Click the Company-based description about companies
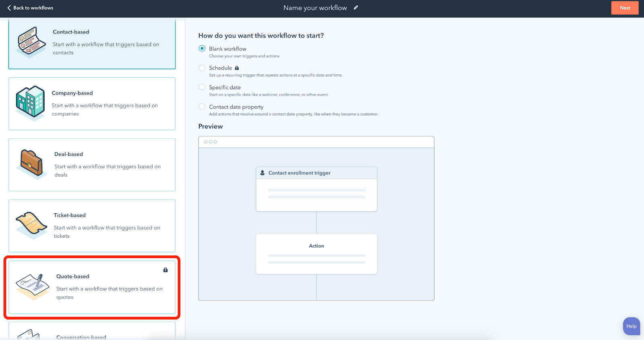The width and height of the screenshot is (644, 340). (x=105, y=109)
